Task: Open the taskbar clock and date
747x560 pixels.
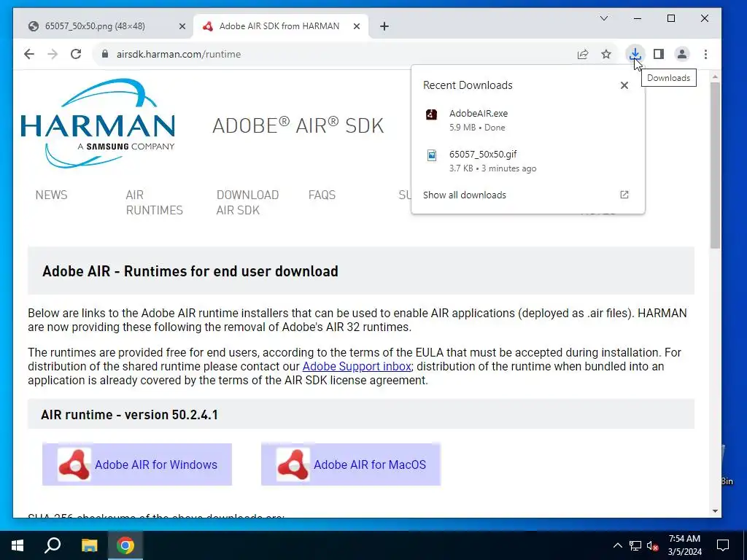Action: (x=684, y=545)
